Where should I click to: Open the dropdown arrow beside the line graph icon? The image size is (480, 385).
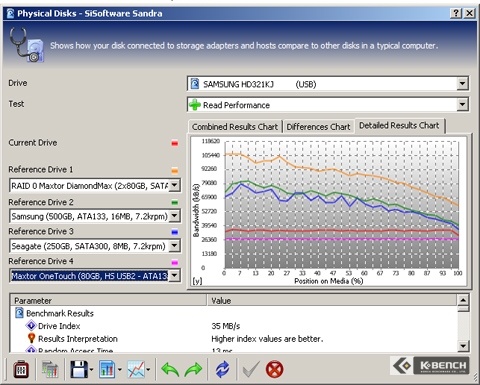coord(148,369)
